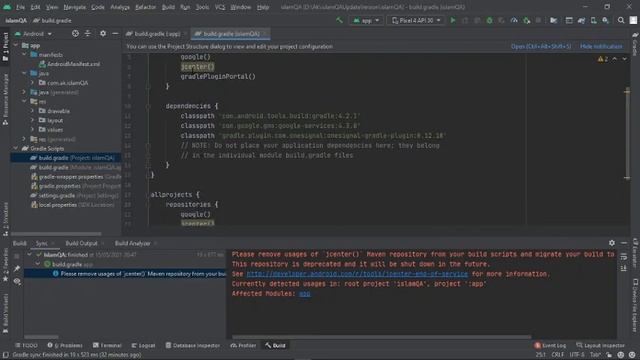Open the File menu
640x360 pixels.
pos(20,7)
